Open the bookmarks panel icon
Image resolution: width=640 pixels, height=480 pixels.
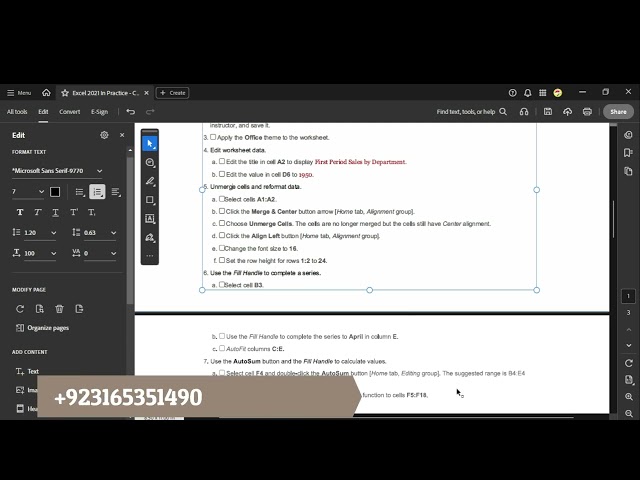click(x=628, y=153)
